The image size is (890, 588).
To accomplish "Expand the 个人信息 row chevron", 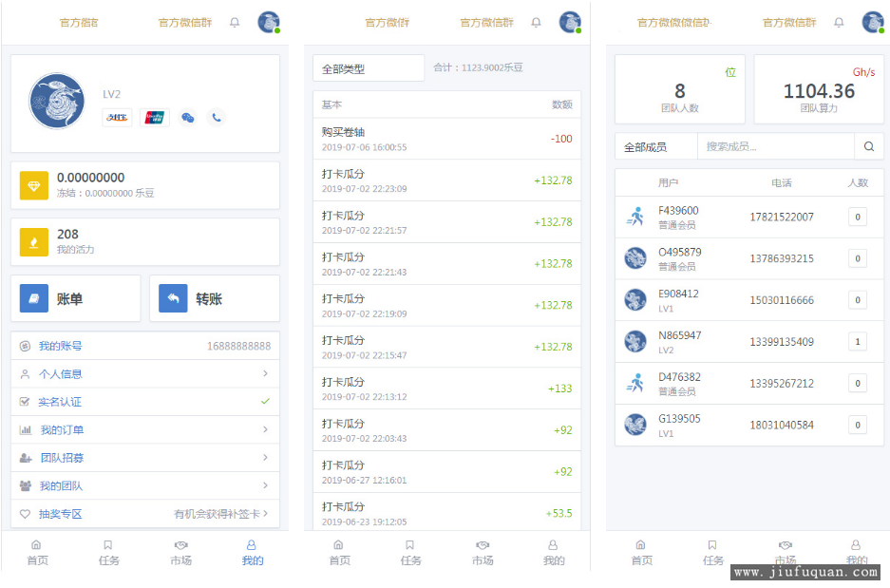I will pyautogui.click(x=265, y=374).
